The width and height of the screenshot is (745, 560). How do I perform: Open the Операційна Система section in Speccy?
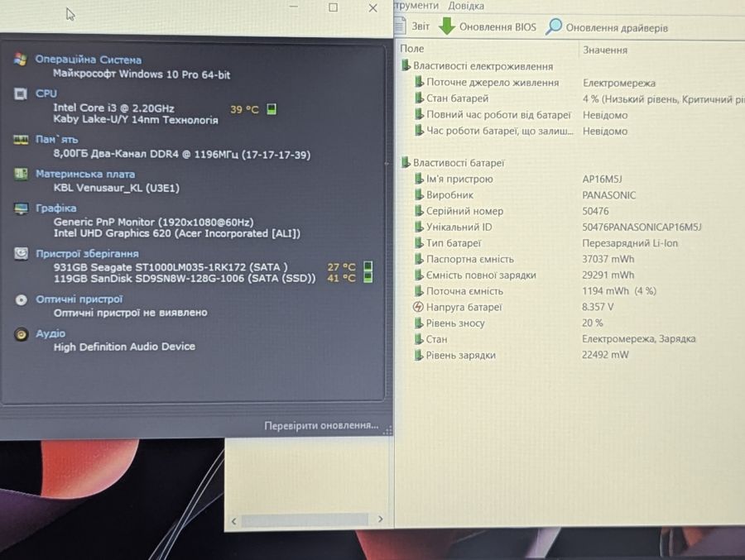[x=88, y=60]
